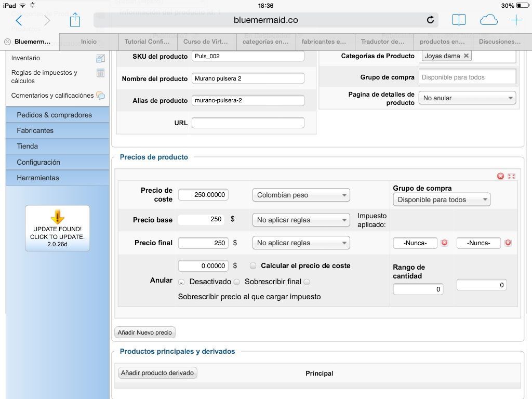Open the Inventario link
Screen dimensions: 532x399
(x=25, y=58)
